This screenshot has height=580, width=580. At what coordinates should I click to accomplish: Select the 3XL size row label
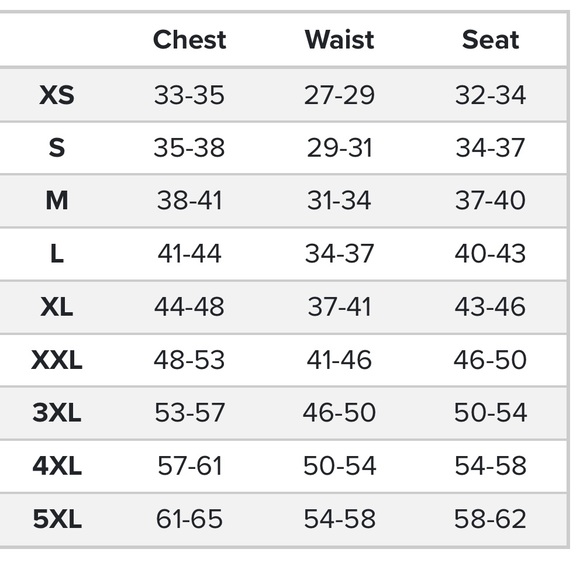(57, 412)
